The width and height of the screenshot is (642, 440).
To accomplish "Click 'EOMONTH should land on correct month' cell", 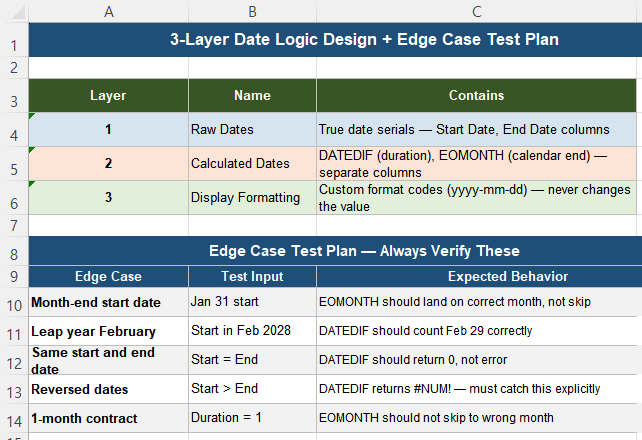I will tap(479, 302).
